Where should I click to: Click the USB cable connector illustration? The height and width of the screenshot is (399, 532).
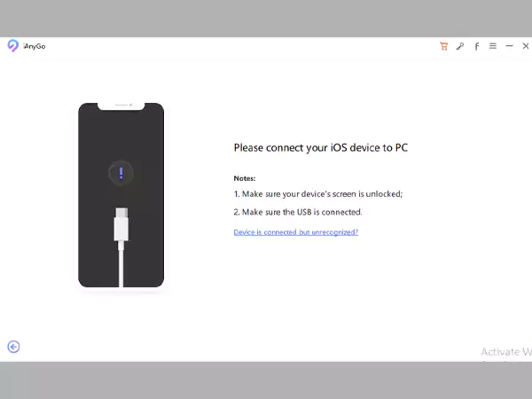click(121, 247)
